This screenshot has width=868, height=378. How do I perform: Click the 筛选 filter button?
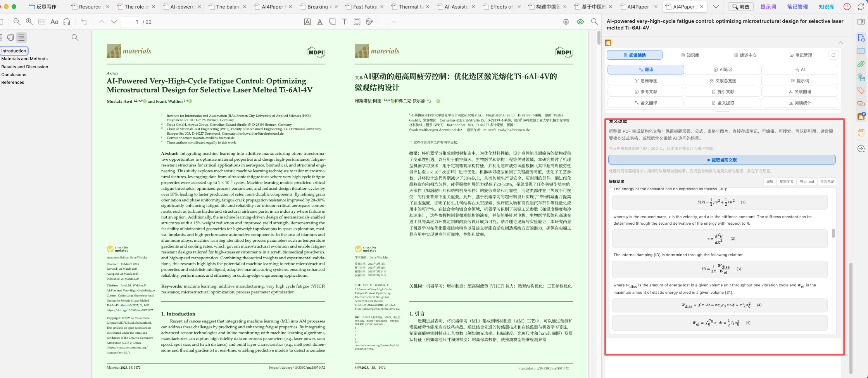(x=741, y=7)
